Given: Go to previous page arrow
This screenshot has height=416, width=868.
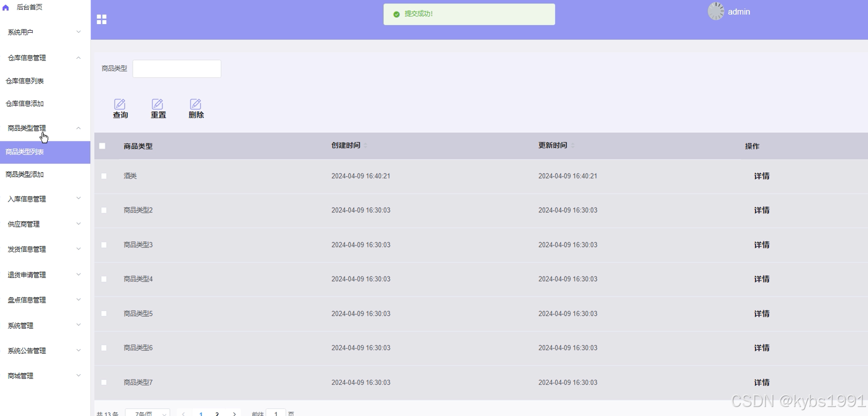Looking at the screenshot, I should (x=184, y=414).
